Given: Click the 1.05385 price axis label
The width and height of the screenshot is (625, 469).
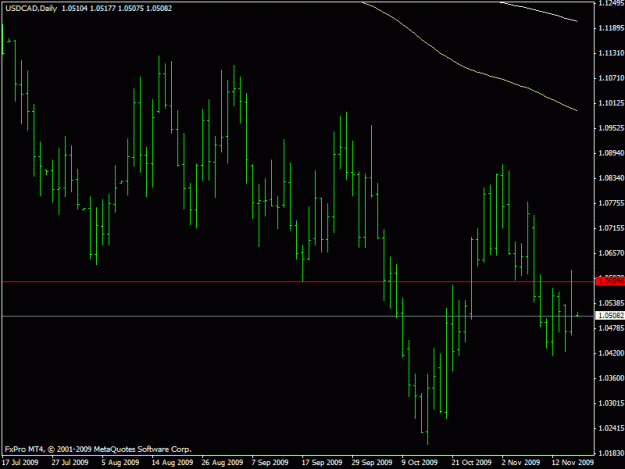Looking at the screenshot, I should (x=611, y=303).
